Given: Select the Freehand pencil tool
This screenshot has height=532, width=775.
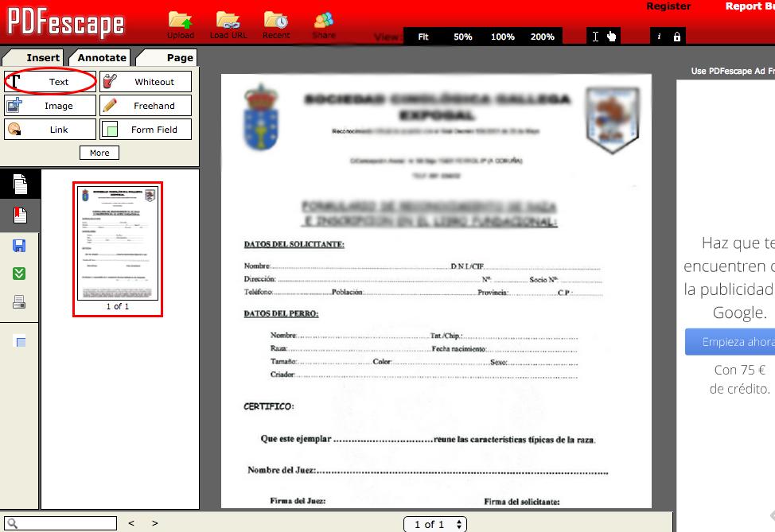Looking at the screenshot, I should click(x=146, y=106).
